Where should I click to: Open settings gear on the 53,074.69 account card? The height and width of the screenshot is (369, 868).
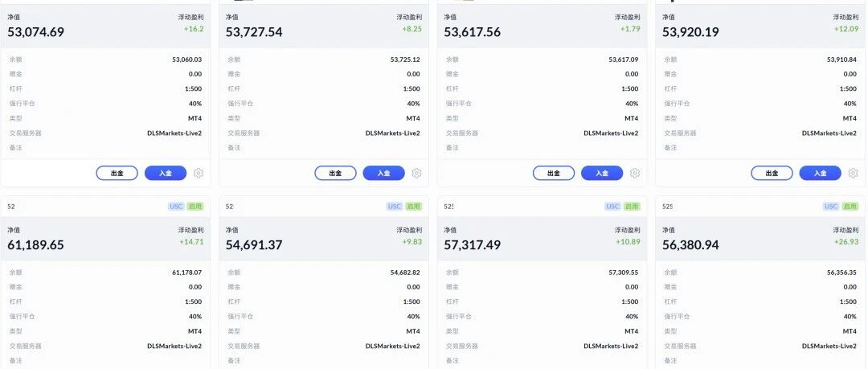[199, 173]
